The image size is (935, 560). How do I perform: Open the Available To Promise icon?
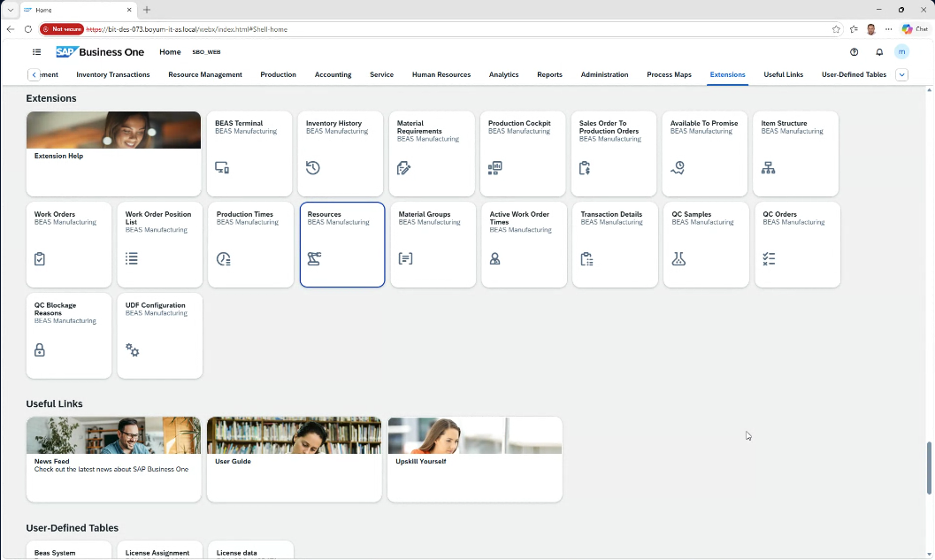(x=678, y=168)
